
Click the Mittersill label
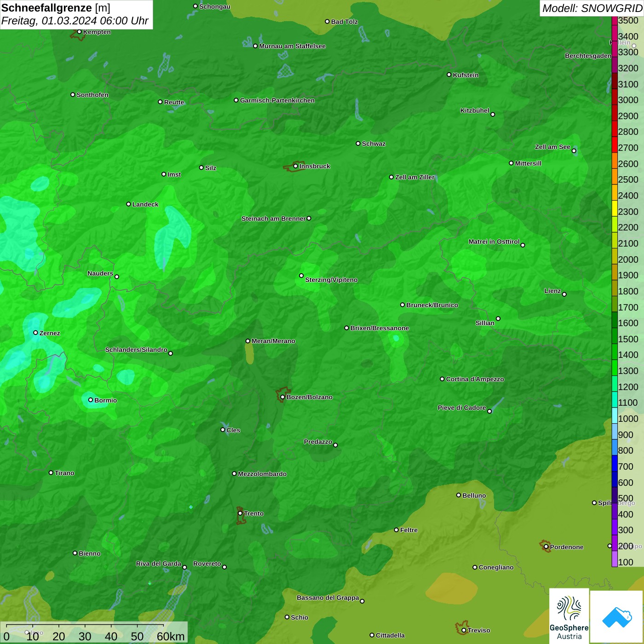tap(528, 163)
